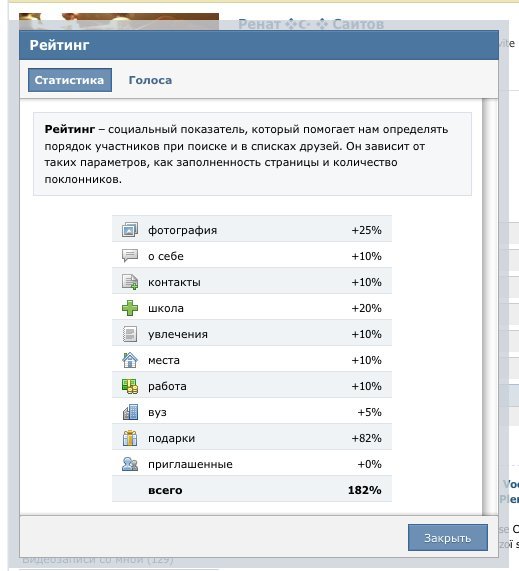
Task: Click the увлечения notepad icon
Action: coord(130,334)
